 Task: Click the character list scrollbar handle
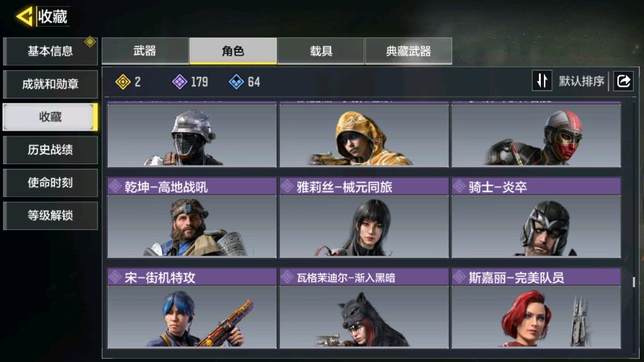tap(634, 281)
